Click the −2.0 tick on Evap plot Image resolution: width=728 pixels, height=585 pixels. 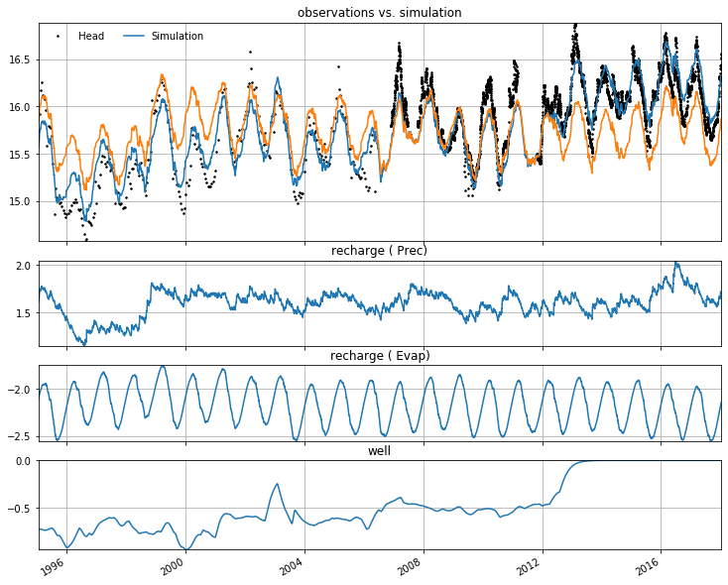tap(19, 390)
